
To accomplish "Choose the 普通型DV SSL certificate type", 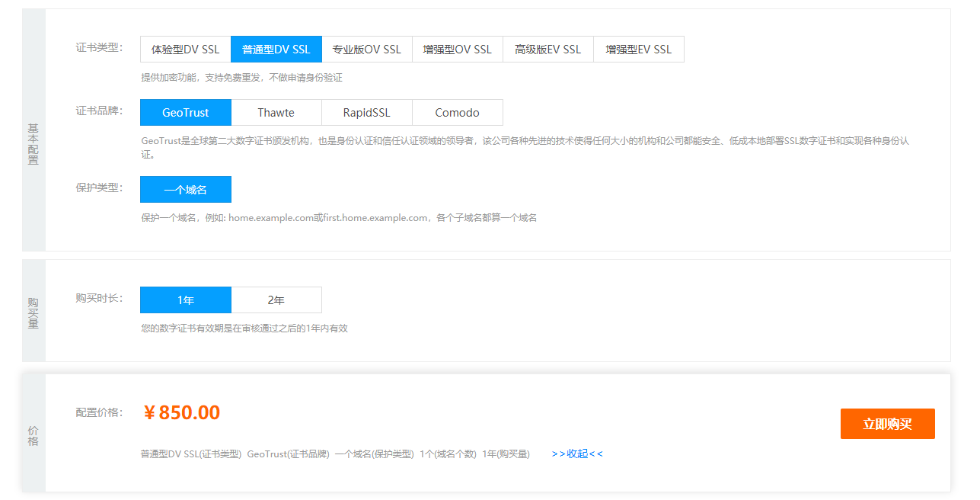I will [276, 50].
